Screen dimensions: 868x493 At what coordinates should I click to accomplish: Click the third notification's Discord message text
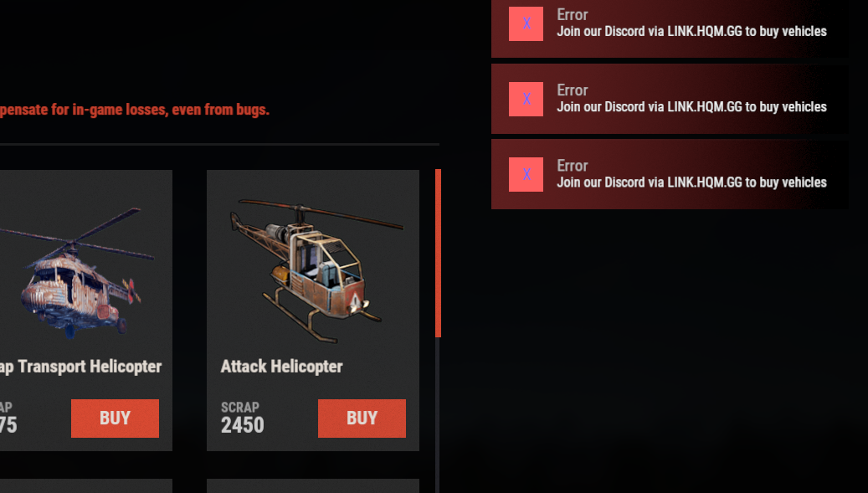[x=691, y=182]
